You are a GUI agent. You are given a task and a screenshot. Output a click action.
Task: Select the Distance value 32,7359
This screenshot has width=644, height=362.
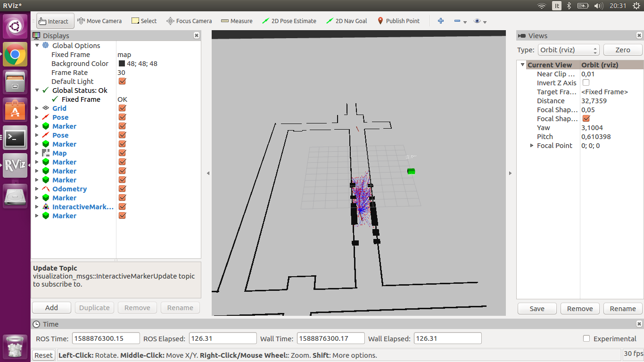click(594, 100)
